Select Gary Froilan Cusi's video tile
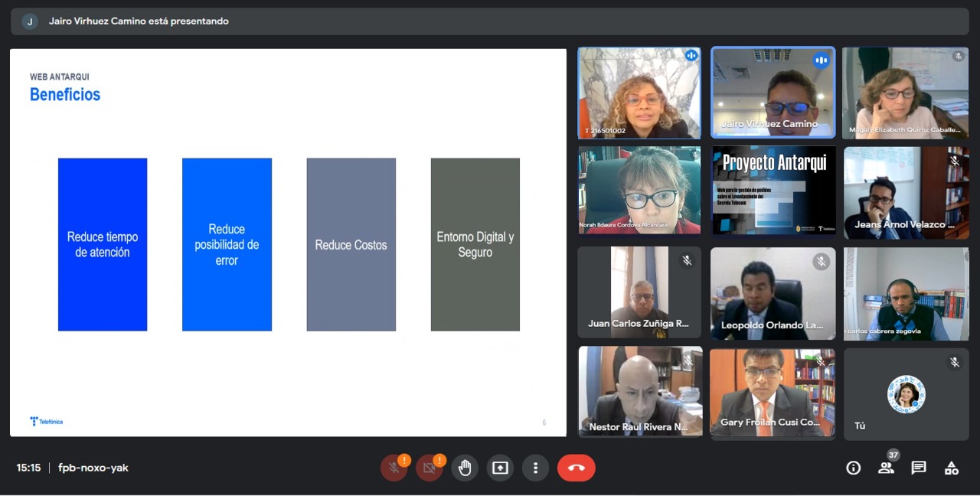This screenshot has height=496, width=980. click(773, 393)
